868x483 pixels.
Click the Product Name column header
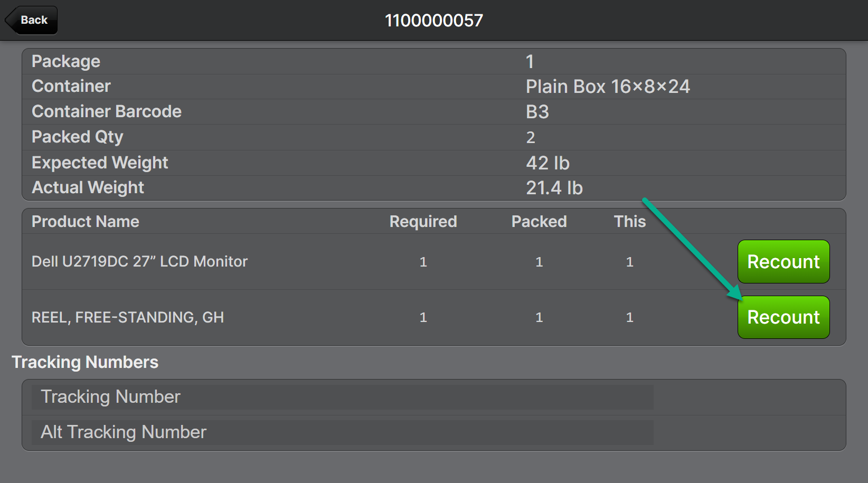[x=86, y=222]
